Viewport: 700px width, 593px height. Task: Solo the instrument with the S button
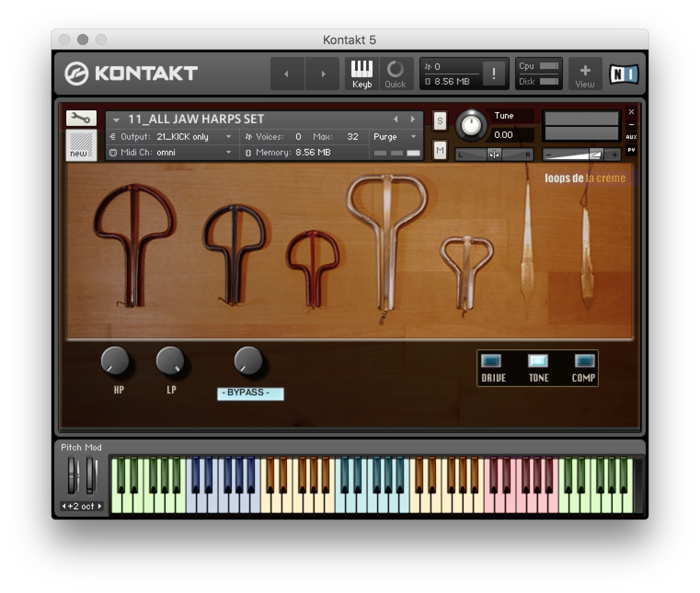click(x=439, y=121)
